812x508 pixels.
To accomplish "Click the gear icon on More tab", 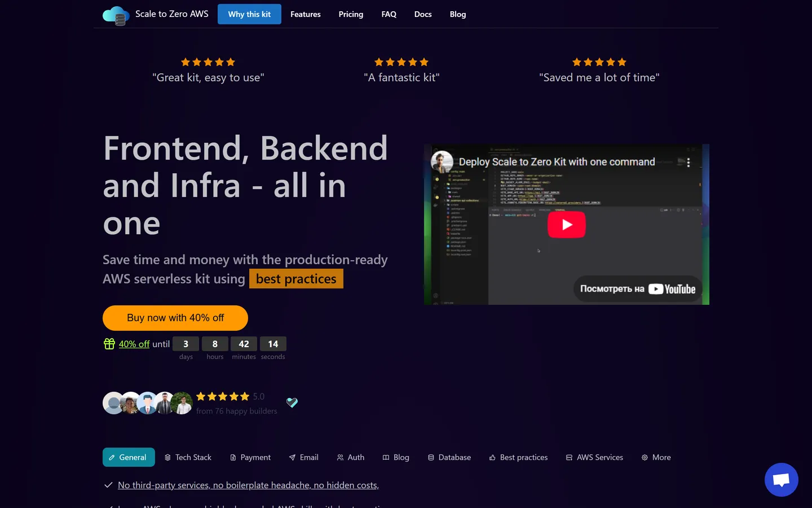I will click(645, 458).
